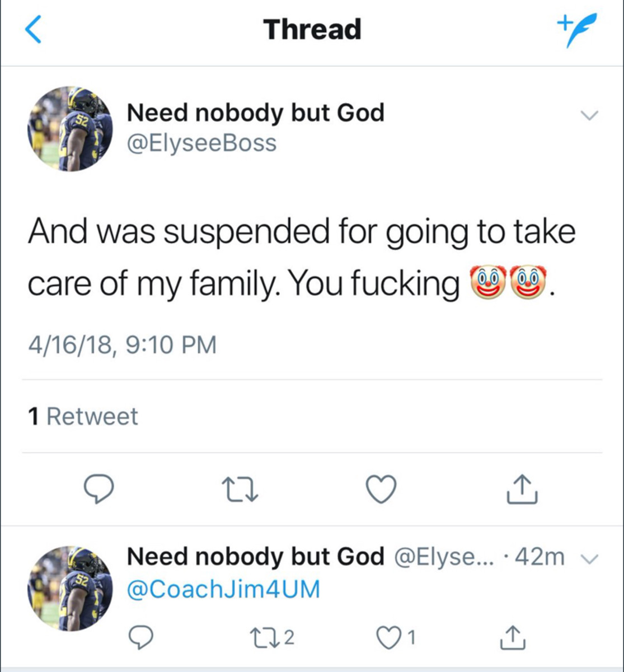Reply to the main tweet
This screenshot has width=624, height=672.
pyautogui.click(x=98, y=489)
